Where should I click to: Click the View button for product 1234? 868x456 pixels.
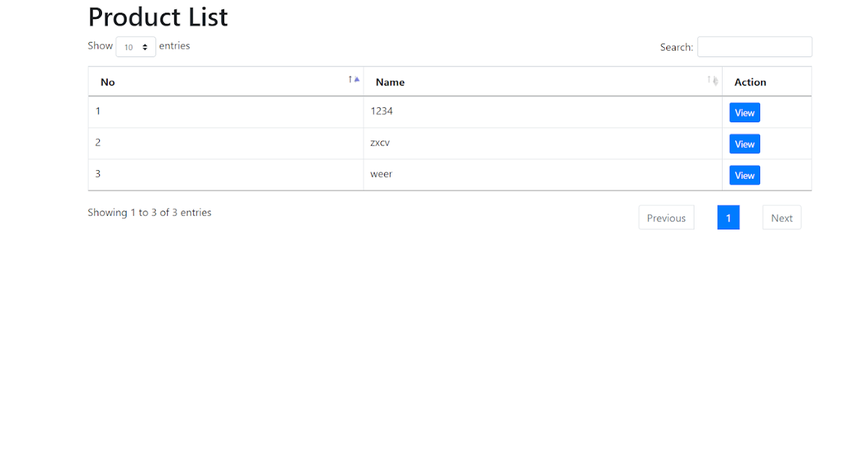point(744,112)
